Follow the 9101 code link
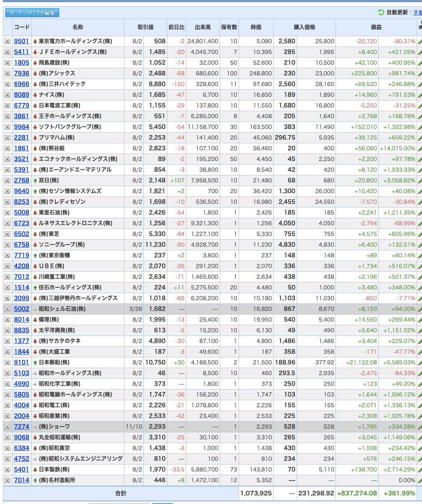The image size is (422, 504). click(21, 362)
